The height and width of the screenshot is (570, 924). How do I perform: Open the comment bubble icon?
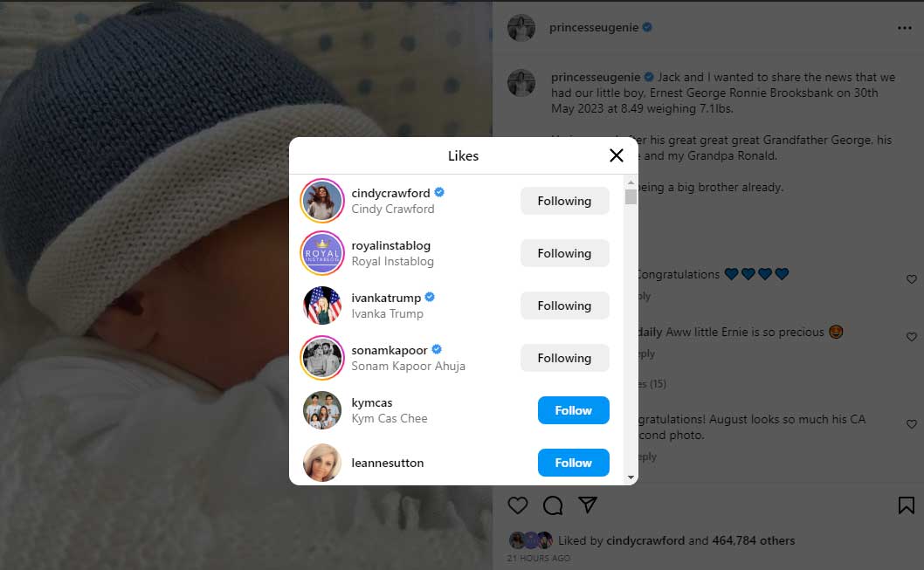553,505
